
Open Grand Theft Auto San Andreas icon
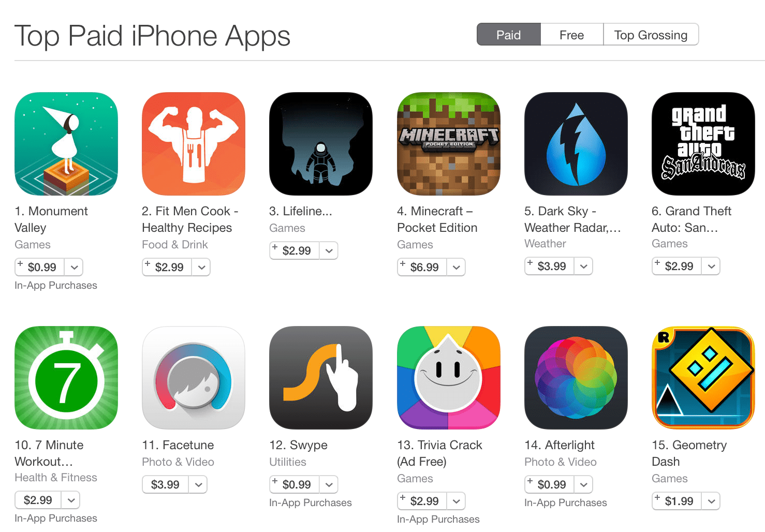point(703,144)
